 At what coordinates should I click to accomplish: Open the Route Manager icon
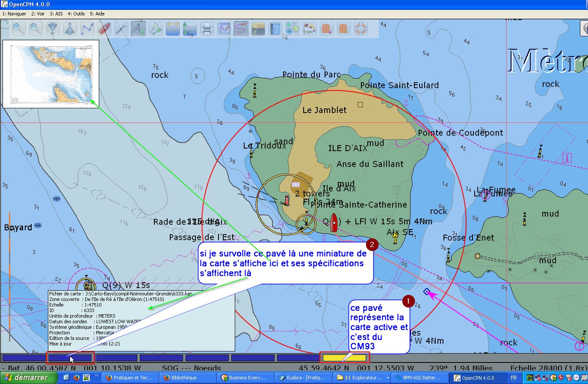coord(224,29)
